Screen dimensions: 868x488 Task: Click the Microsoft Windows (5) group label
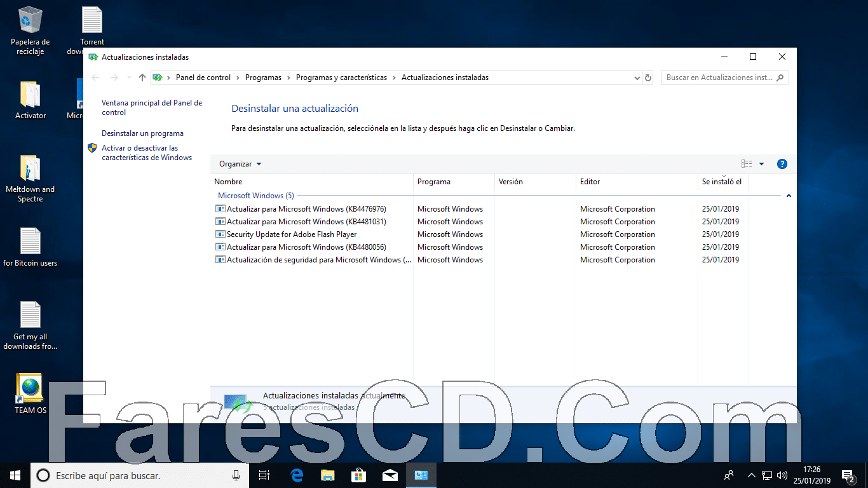pos(256,196)
